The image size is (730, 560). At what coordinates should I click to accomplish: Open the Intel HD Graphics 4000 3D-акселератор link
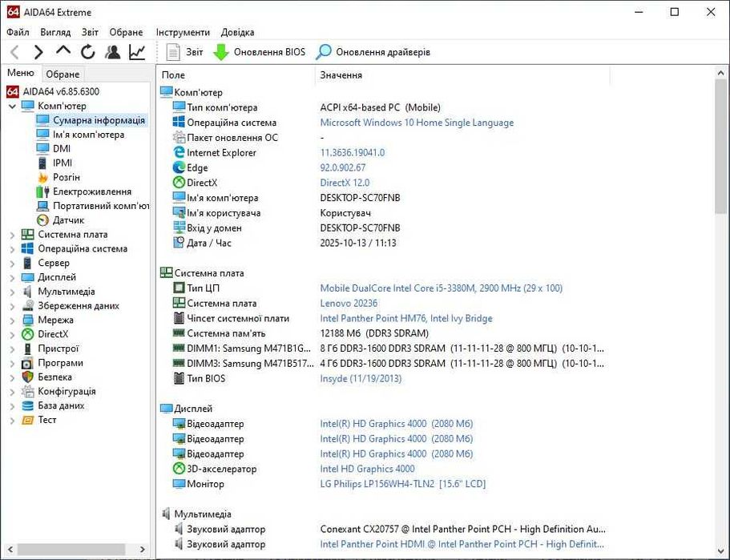[x=367, y=469]
